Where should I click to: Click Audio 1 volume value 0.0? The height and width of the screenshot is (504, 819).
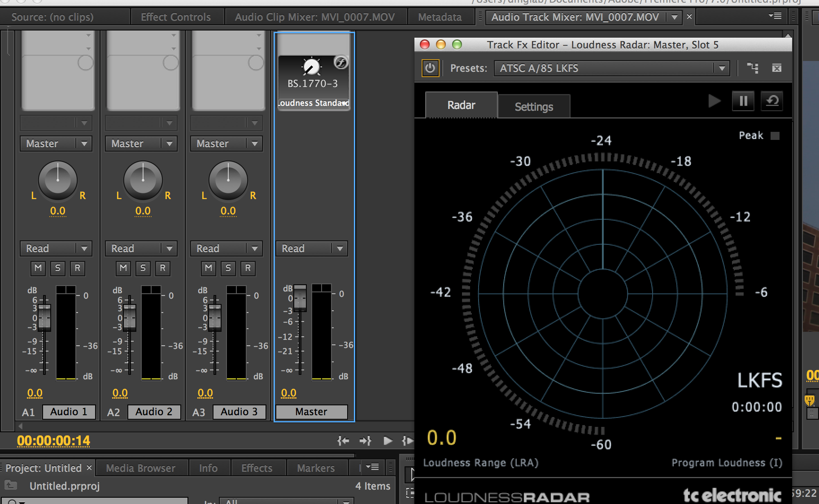[x=35, y=393]
